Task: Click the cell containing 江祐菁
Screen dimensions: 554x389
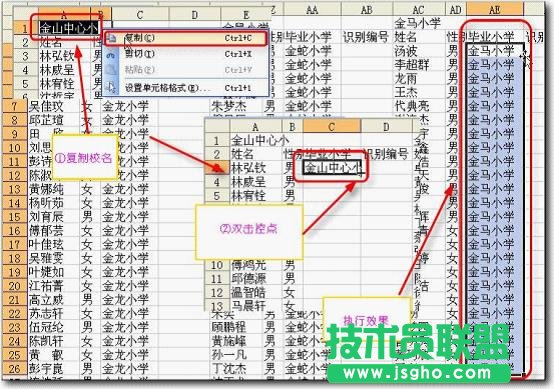Action: click(53, 285)
